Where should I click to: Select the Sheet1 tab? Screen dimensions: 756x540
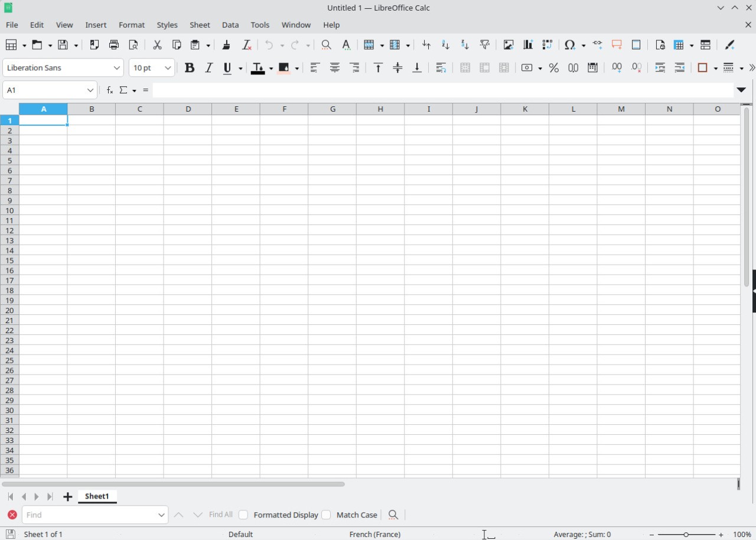(x=97, y=496)
